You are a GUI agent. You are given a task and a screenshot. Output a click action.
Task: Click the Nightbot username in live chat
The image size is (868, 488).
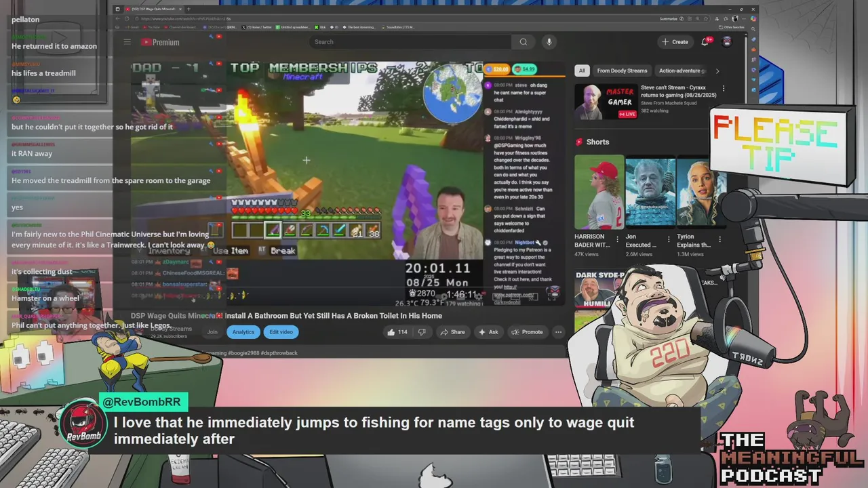(x=524, y=242)
